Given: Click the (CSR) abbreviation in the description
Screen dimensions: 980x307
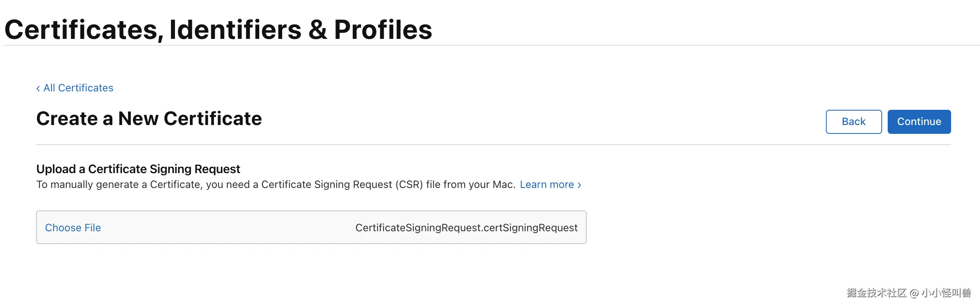Looking at the screenshot, I should click(x=409, y=184).
